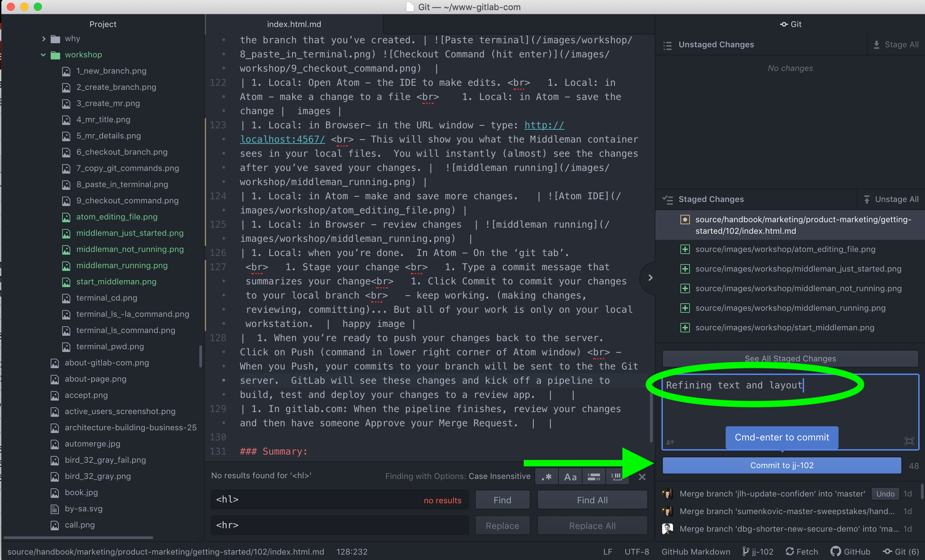Viewport: 925px width, 560px height.
Task: Open the localhost:4567 link in editor
Action: coord(282,139)
